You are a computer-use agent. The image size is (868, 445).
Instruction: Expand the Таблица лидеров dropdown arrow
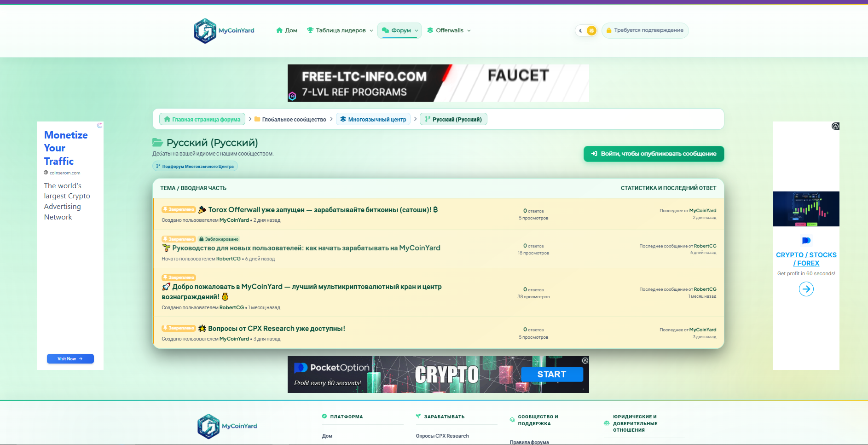pos(371,31)
